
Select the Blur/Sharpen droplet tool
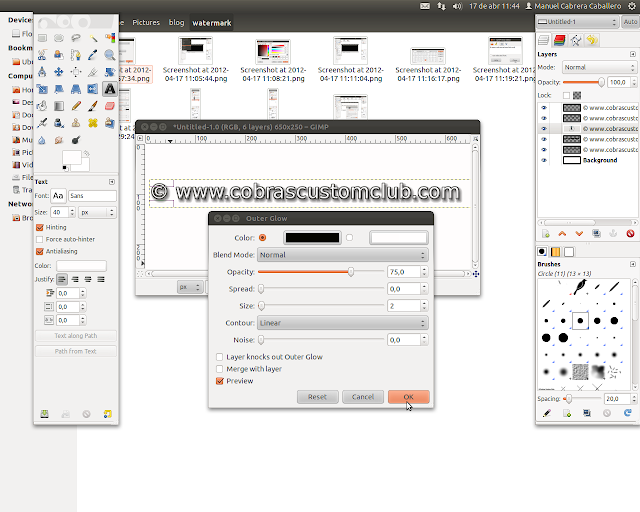42,140
